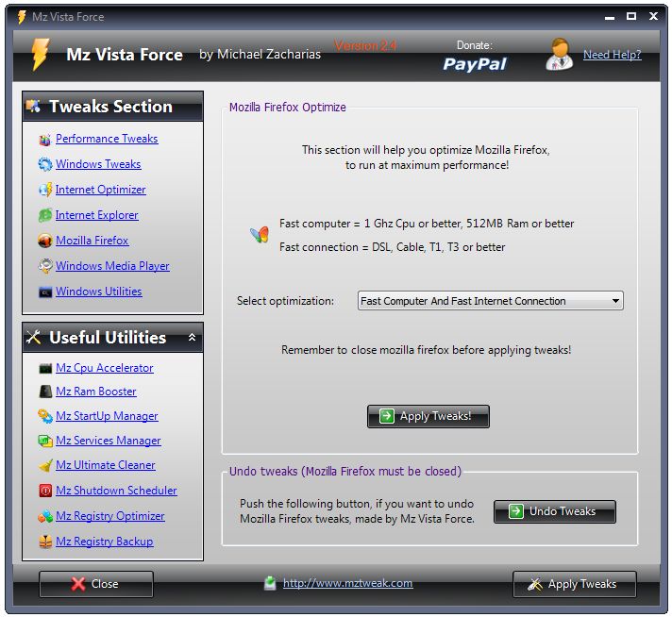Click the Need Help? link
This screenshot has width=672, height=617.
612,55
